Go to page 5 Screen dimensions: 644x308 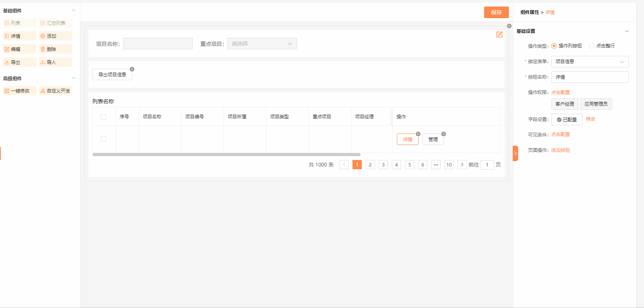(x=410, y=165)
